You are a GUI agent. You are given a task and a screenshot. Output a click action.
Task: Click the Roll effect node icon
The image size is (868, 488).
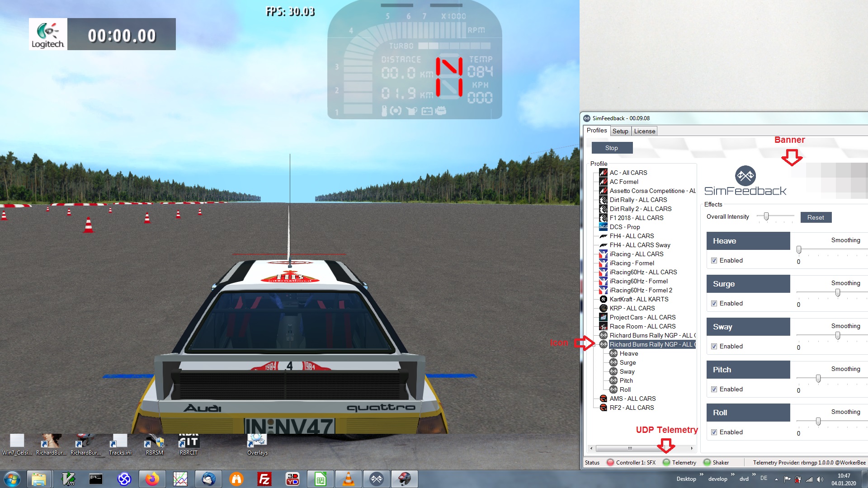pos(613,389)
